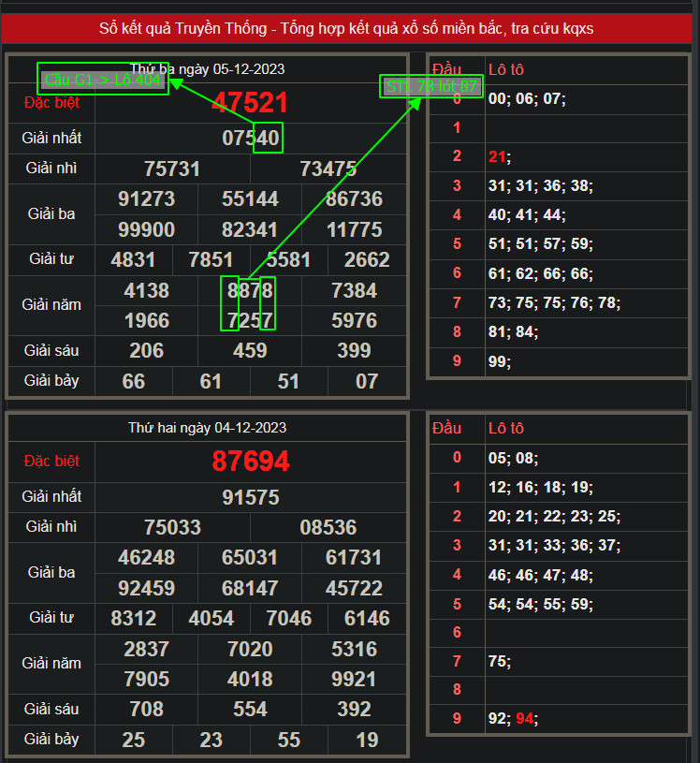Click the red title banner 'Sổ kết quả Truyền Thống'
The height and width of the screenshot is (763, 700).
[x=346, y=29]
